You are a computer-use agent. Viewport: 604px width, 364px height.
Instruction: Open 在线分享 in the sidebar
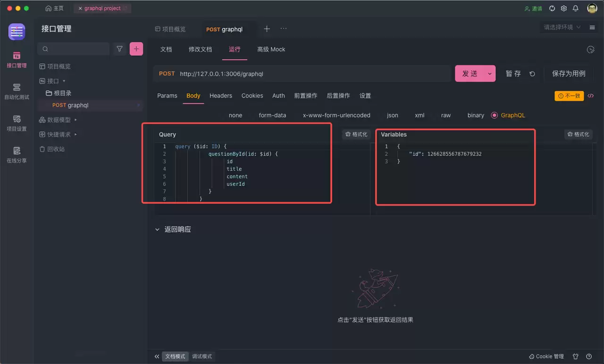(x=17, y=155)
